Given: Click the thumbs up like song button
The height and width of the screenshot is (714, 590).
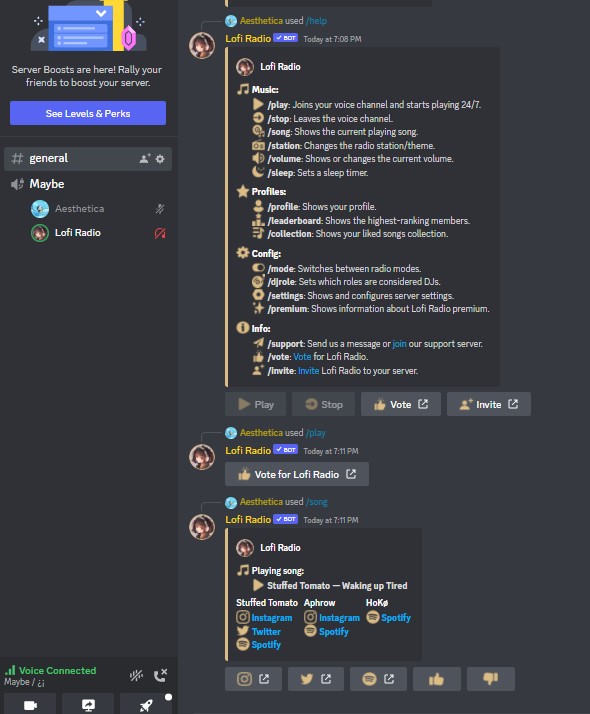Looking at the screenshot, I should (437, 679).
